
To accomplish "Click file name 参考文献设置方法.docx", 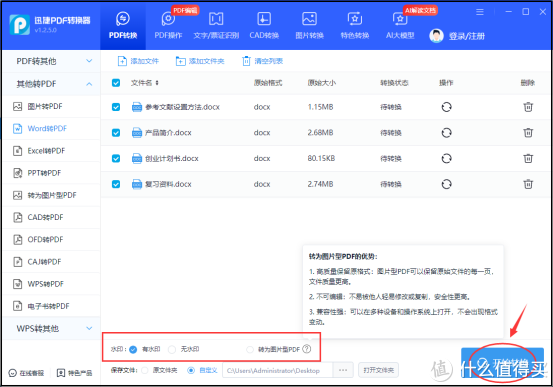I will pos(182,107).
